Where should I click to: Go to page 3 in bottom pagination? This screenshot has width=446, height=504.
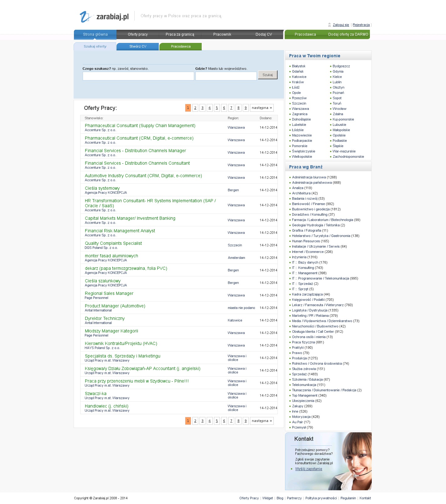point(202,421)
